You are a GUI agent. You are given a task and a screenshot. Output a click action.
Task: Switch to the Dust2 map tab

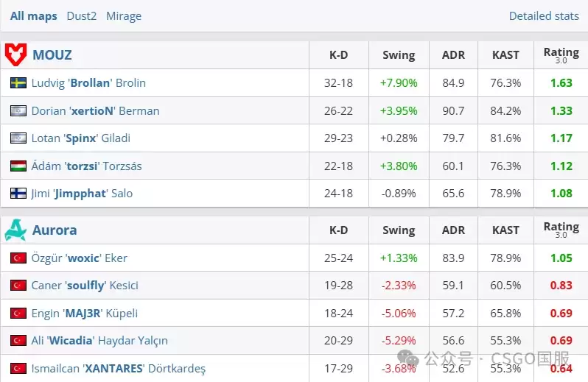[81, 16]
